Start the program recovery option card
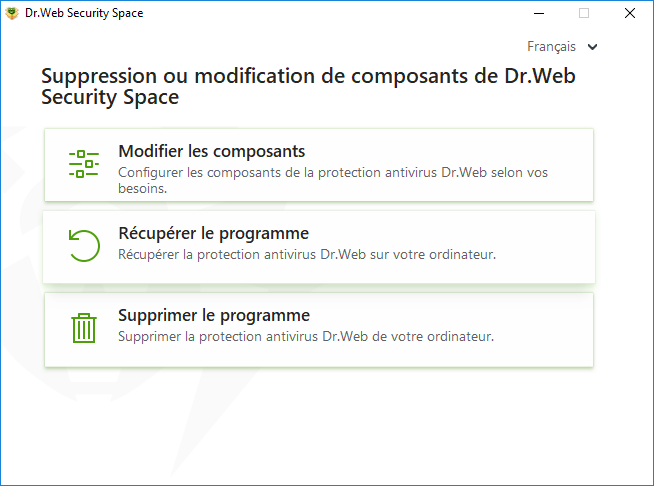This screenshot has width=654, height=486. click(319, 247)
